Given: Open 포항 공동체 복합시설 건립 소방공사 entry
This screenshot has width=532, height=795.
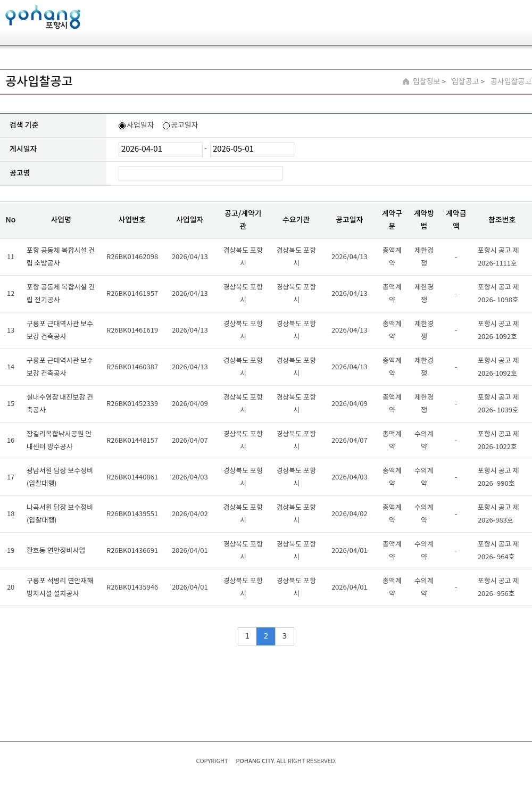Looking at the screenshot, I should point(61,256).
